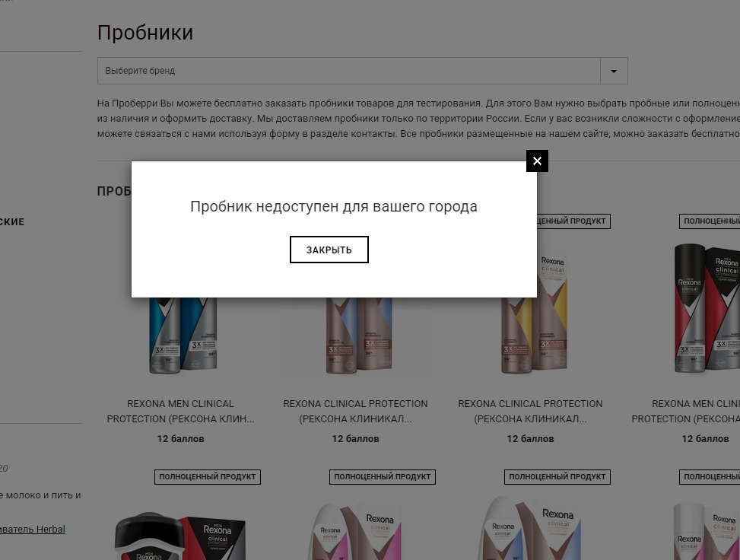The width and height of the screenshot is (740, 560).
Task: Click the 'Пробники' page heading
Action: click(145, 33)
